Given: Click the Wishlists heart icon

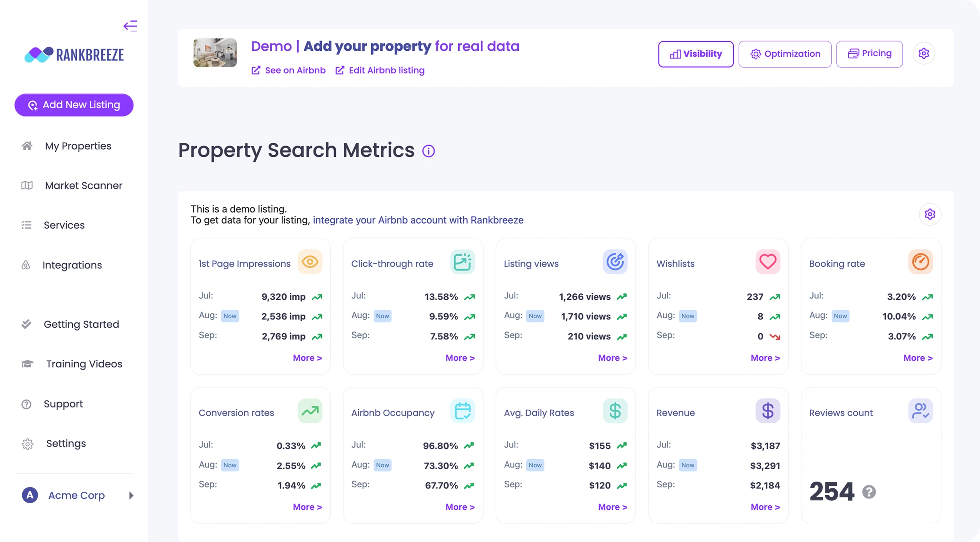Looking at the screenshot, I should (768, 262).
